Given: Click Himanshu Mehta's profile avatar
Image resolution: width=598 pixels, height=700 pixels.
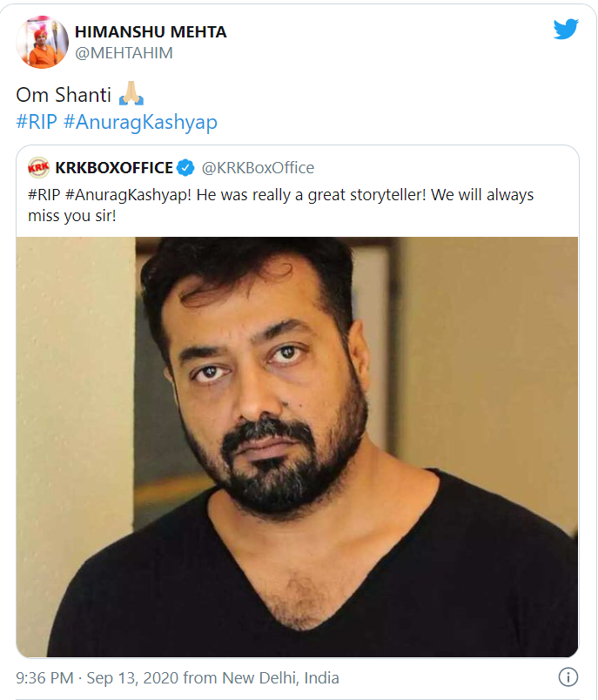Looking at the screenshot, I should (42, 43).
